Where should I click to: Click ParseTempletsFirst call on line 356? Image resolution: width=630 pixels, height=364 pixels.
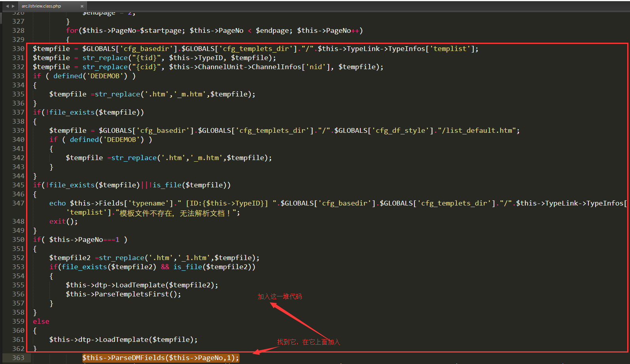pos(123,294)
